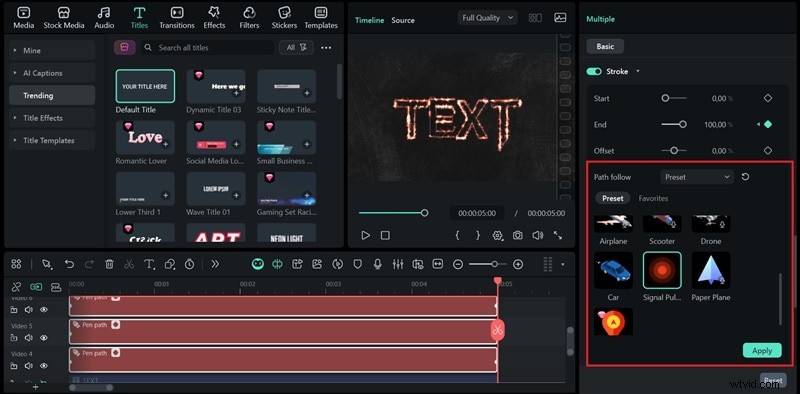This screenshot has height=394, width=800.
Task: Select the Signal Pulse preset
Action: (x=662, y=270)
